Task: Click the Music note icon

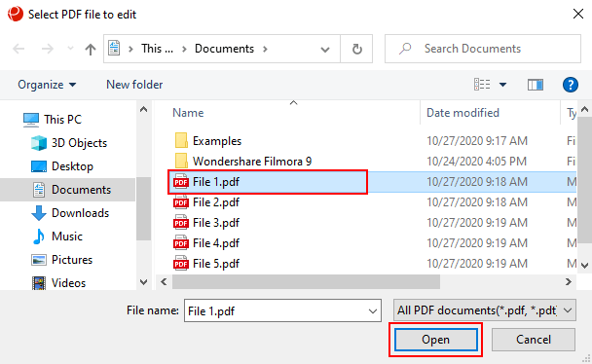Action: [x=39, y=237]
